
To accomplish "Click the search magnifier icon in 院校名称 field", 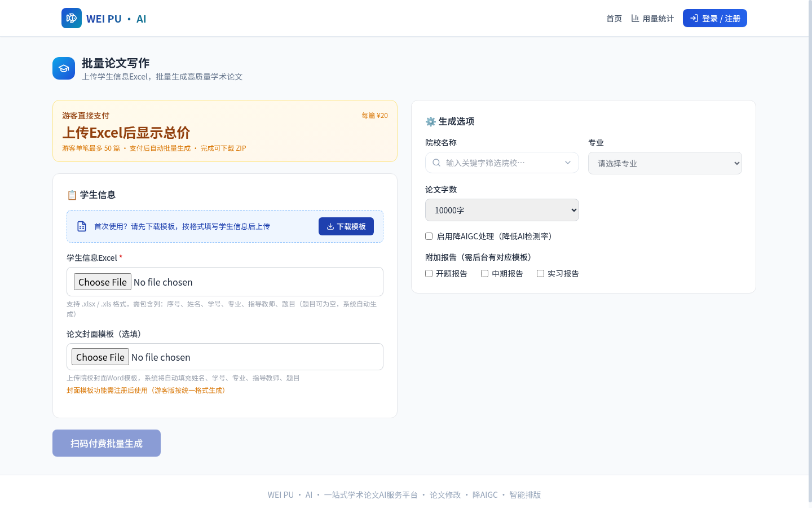I will point(436,163).
